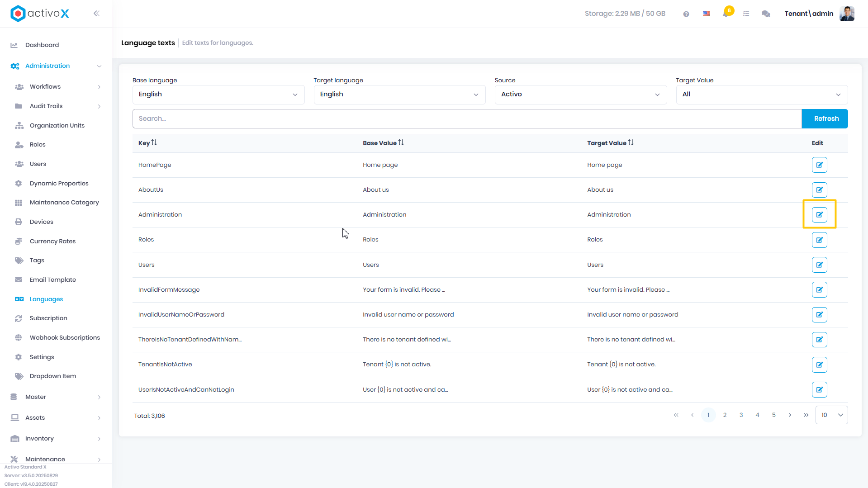Click the Refresh button
This screenshot has height=488, width=868.
point(825,119)
